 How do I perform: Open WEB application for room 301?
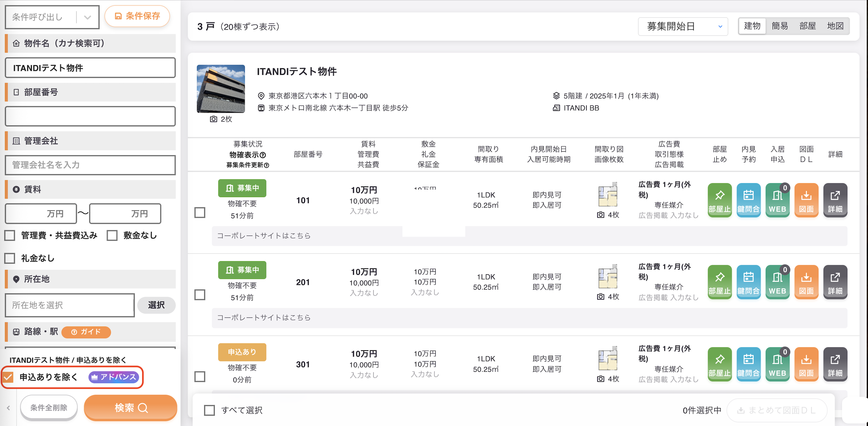coord(777,364)
